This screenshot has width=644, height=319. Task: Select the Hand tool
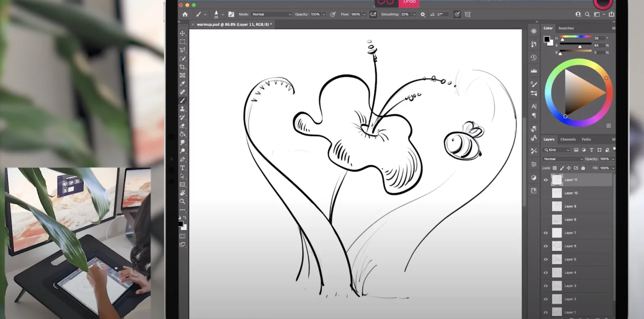point(182,193)
